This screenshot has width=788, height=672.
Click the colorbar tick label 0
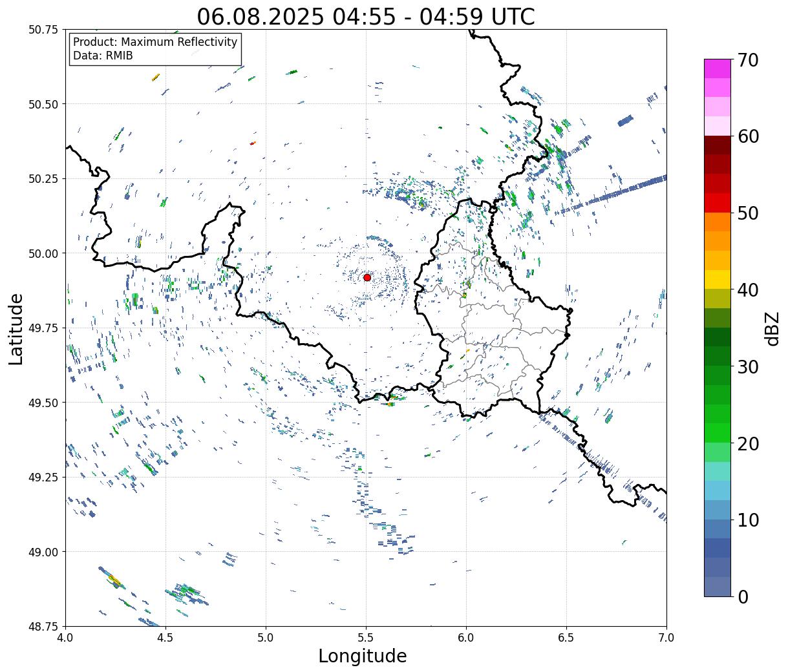pos(743,597)
